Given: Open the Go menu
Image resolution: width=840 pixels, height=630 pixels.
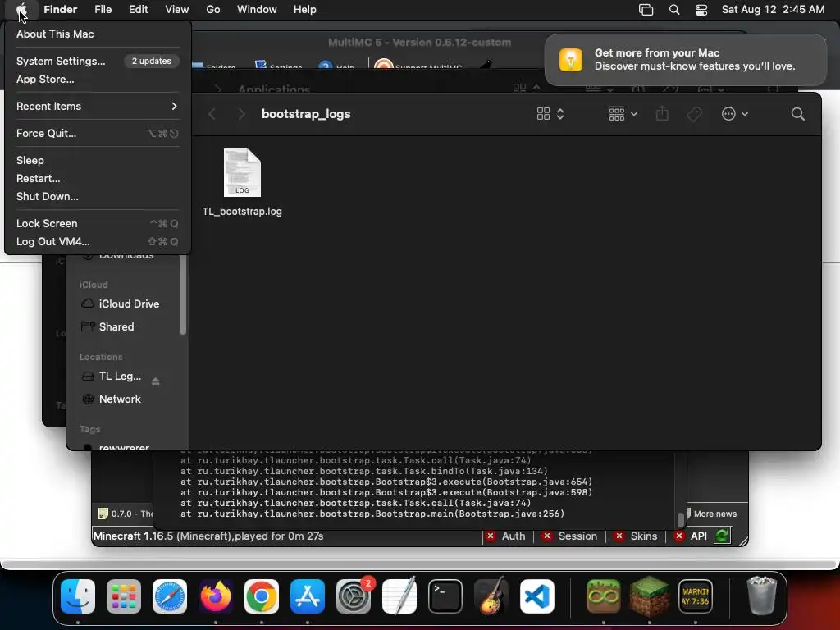Looking at the screenshot, I should tap(213, 10).
